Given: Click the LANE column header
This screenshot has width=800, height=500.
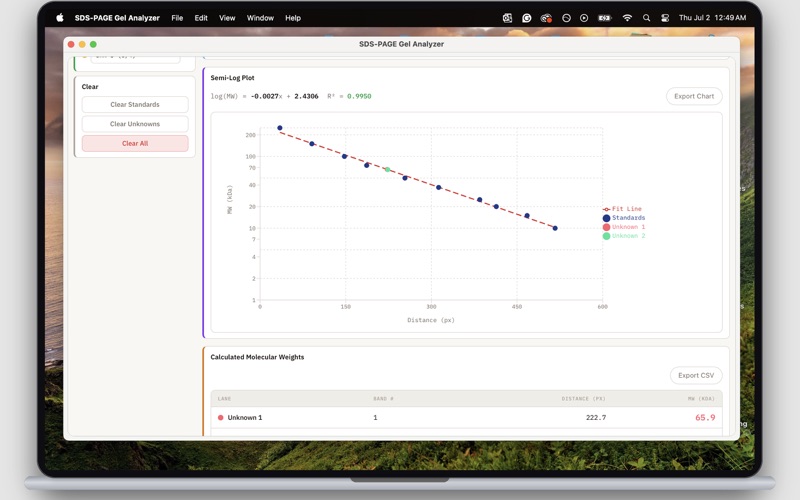Looking at the screenshot, I should pyautogui.click(x=224, y=398).
